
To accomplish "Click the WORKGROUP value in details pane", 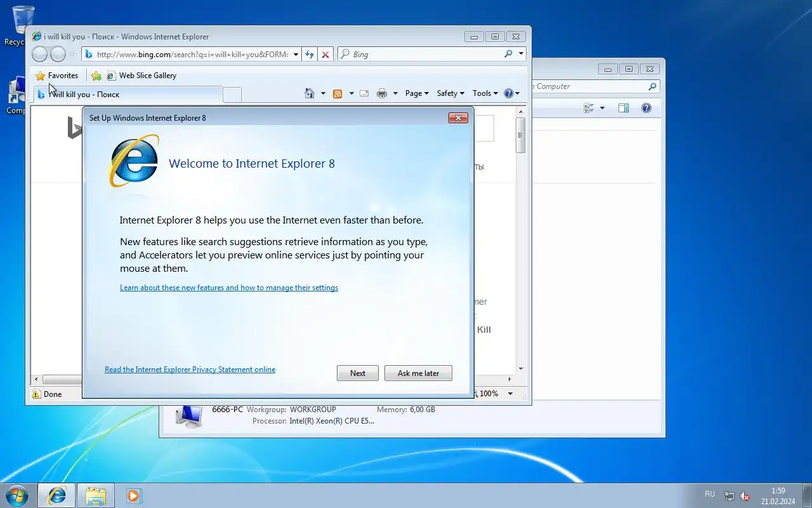I will [x=313, y=410].
